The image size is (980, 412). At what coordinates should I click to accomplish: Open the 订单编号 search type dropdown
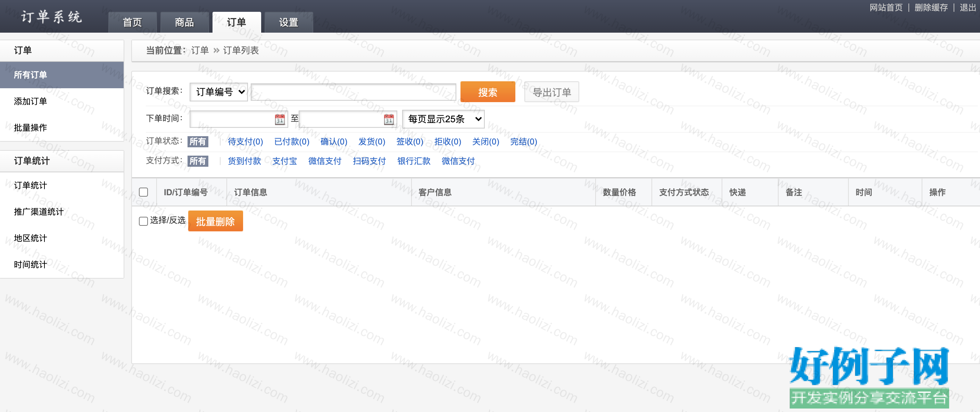coord(219,92)
